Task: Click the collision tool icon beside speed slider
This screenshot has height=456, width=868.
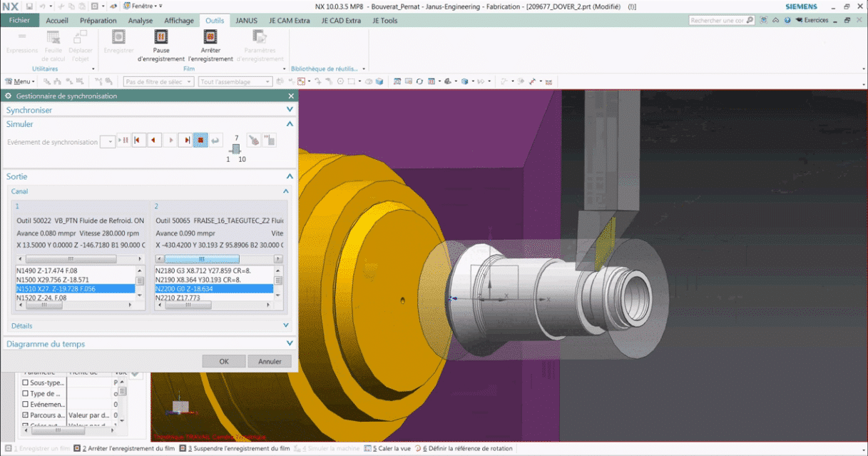Action: [254, 141]
